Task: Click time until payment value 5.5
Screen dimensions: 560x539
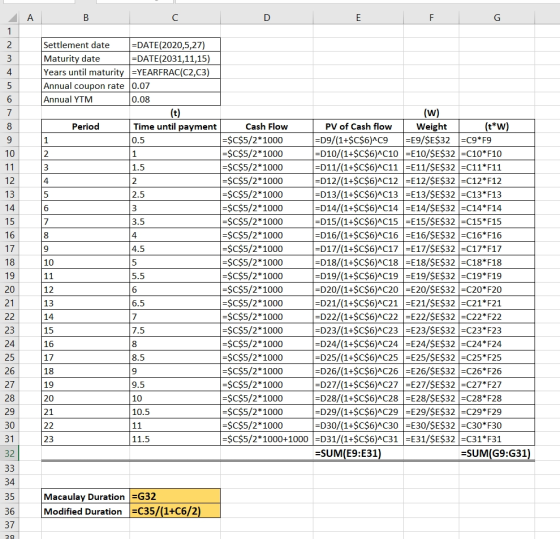Action: point(175,276)
